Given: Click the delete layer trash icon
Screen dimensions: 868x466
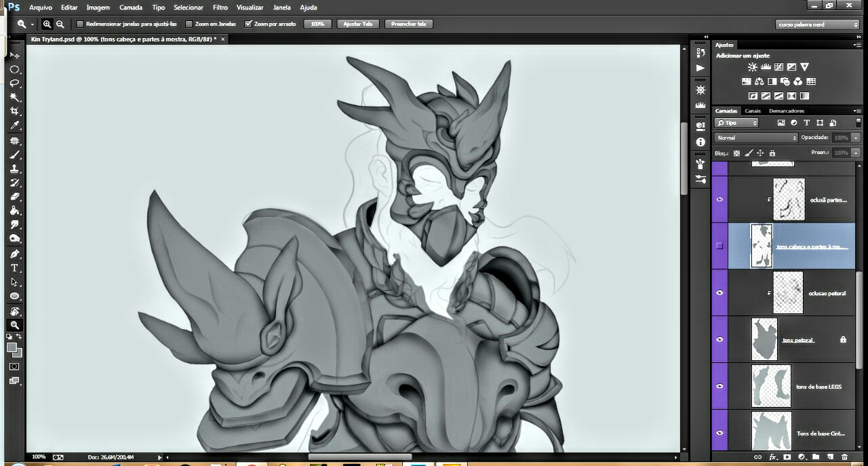Looking at the screenshot, I should tap(844, 457).
